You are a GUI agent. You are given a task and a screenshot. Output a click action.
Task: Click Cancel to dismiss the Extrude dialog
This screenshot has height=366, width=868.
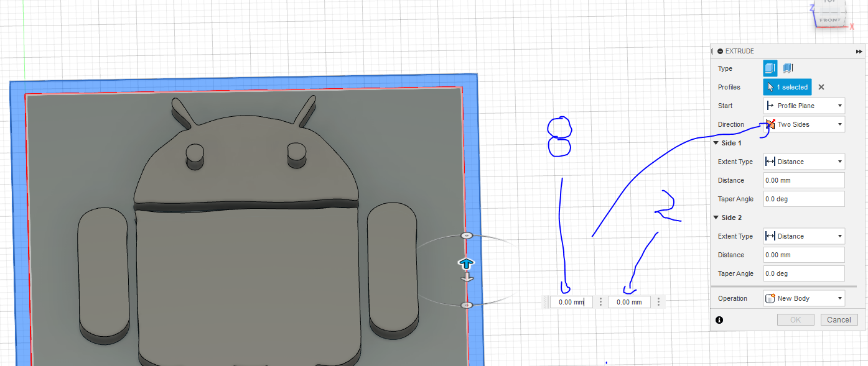pyautogui.click(x=839, y=319)
